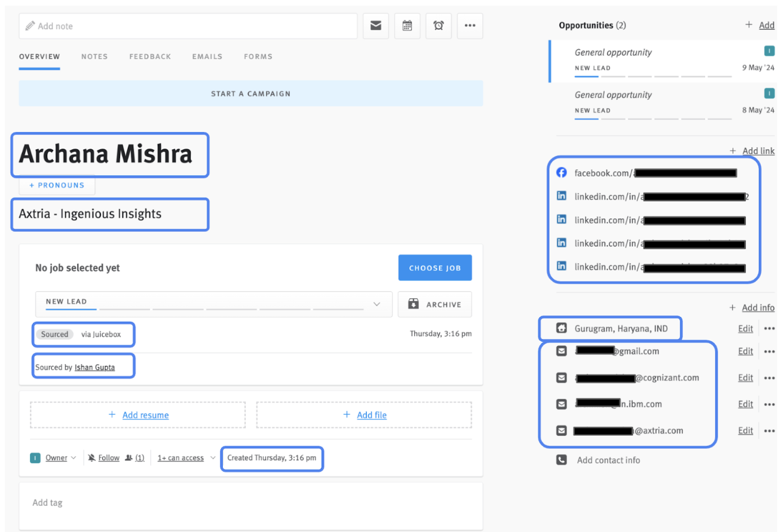Open the FORMS tab
The height and width of the screenshot is (532, 784).
coord(258,57)
